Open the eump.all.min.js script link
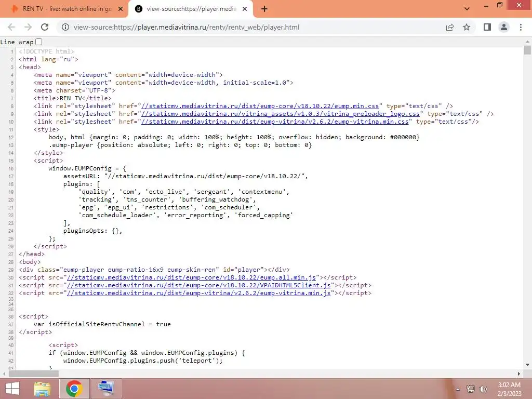This screenshot has width=532, height=399. [191, 277]
